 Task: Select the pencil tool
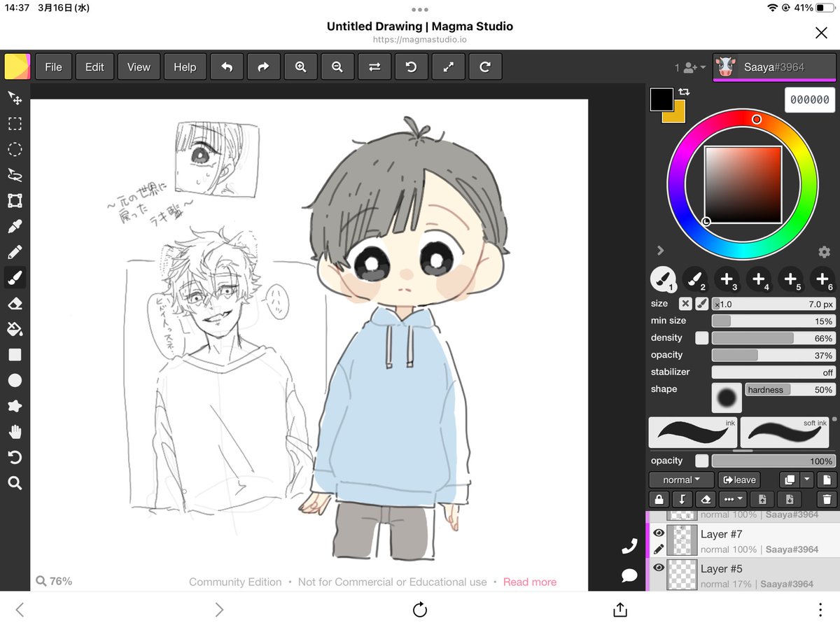pos(15,252)
